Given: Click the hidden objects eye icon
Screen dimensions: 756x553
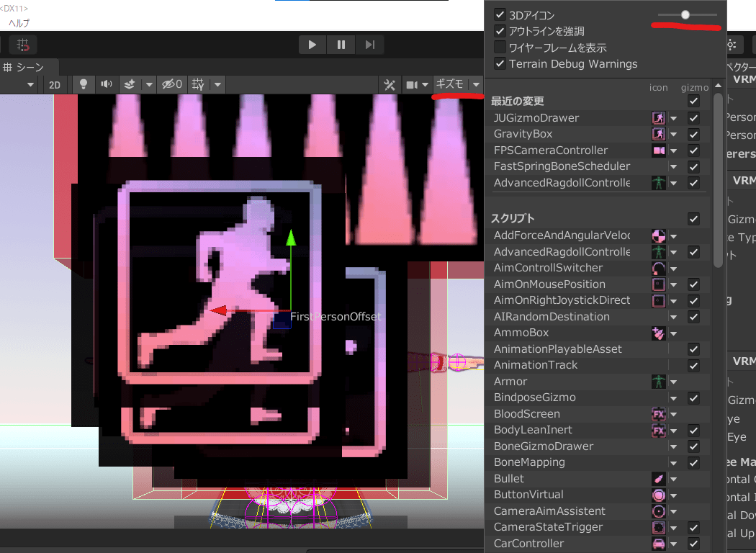Looking at the screenshot, I should [171, 84].
